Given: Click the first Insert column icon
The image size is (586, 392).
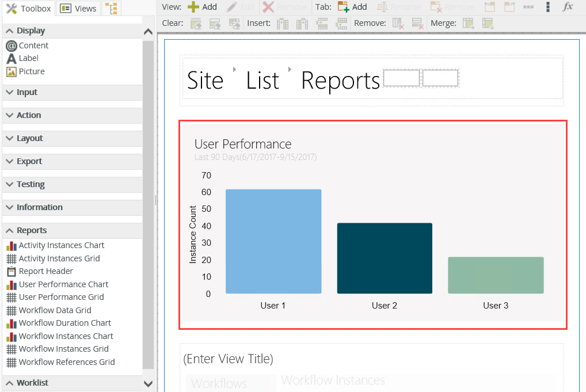Looking at the screenshot, I should click(282, 24).
